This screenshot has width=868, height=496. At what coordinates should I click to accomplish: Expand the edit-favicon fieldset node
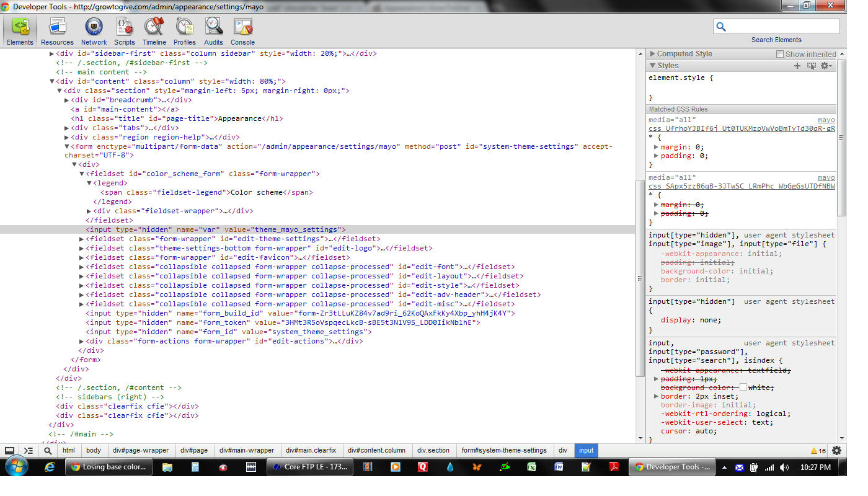click(x=81, y=257)
